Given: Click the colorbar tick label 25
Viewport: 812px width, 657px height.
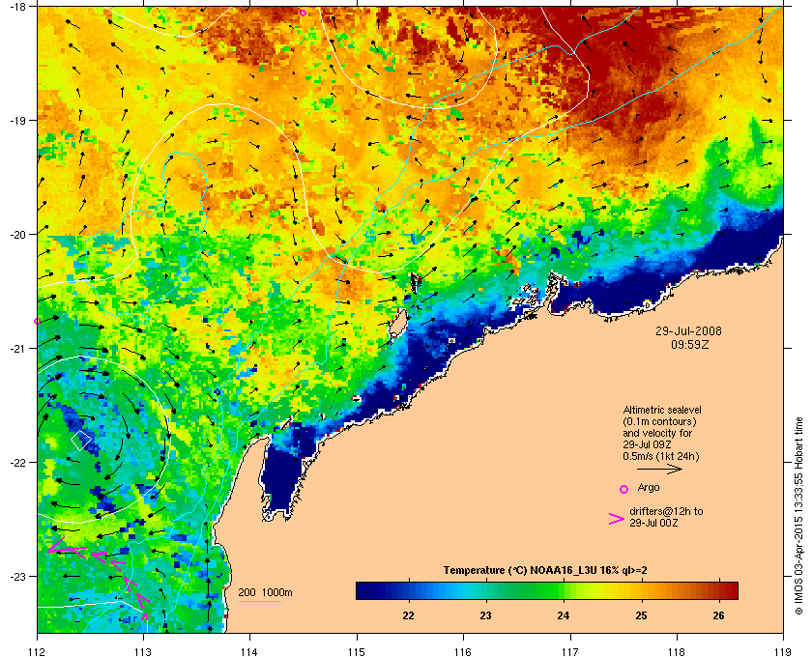Looking at the screenshot, I should [x=641, y=615].
